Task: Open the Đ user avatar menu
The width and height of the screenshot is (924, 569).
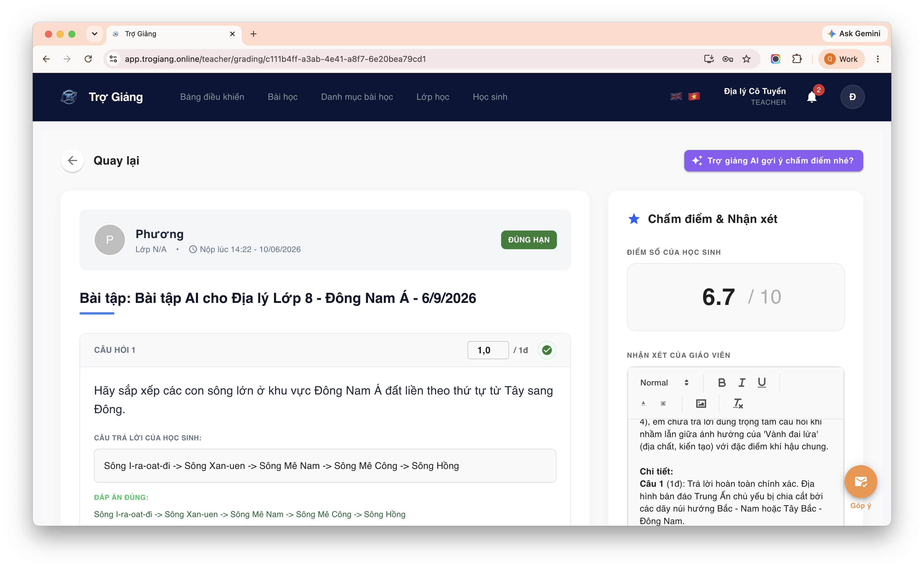Action: coord(852,97)
